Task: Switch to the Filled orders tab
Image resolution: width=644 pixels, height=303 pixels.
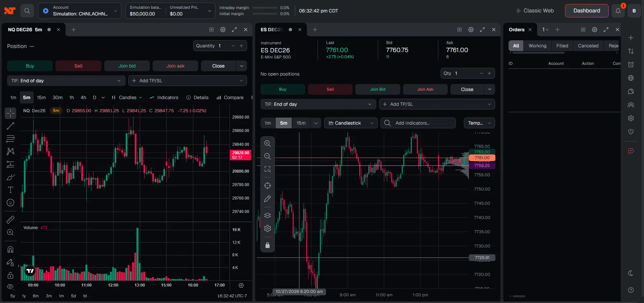Action: [562, 46]
